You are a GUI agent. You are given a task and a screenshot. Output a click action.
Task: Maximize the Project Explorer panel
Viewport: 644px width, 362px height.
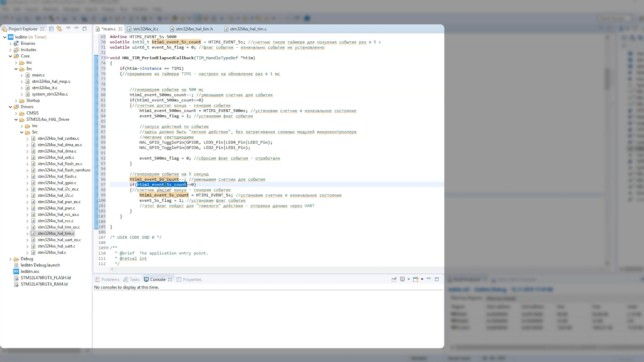coord(85,28)
